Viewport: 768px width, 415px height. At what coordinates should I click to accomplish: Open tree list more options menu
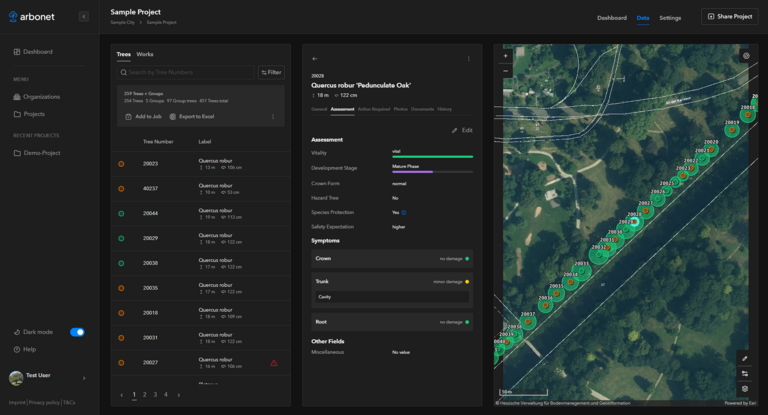pyautogui.click(x=273, y=117)
